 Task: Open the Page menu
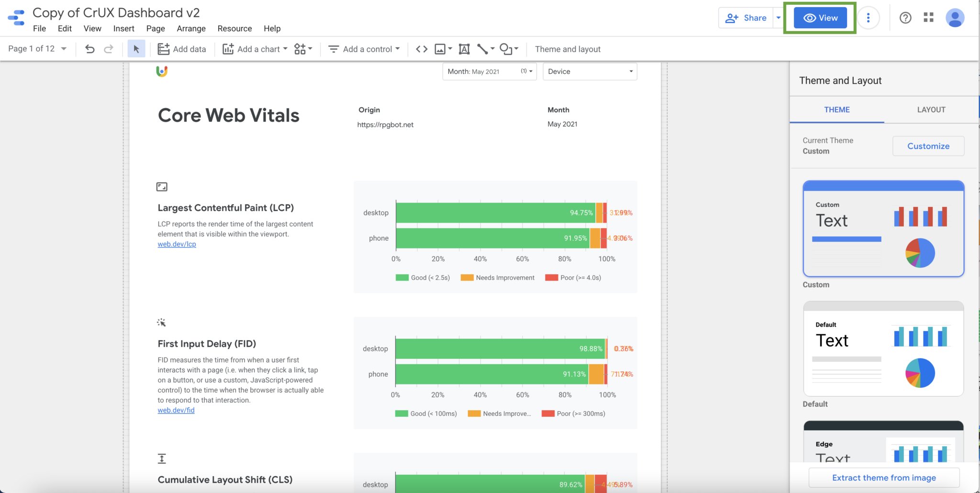[156, 28]
